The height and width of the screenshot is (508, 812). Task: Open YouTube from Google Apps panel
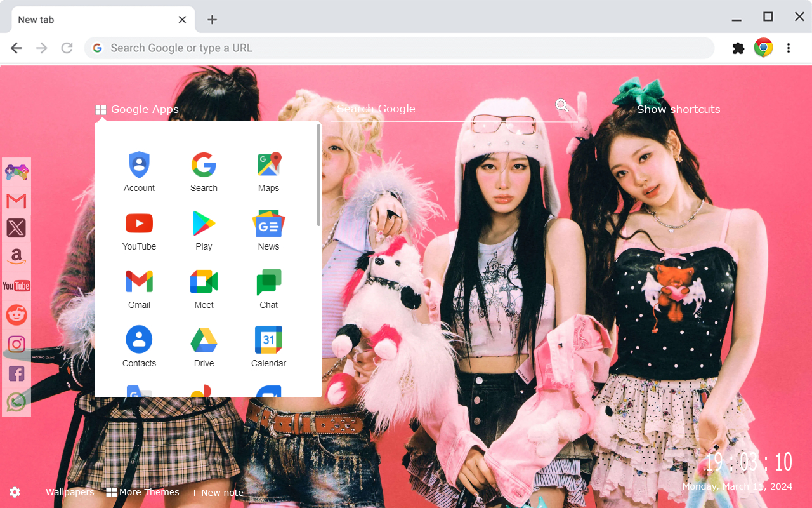139,224
